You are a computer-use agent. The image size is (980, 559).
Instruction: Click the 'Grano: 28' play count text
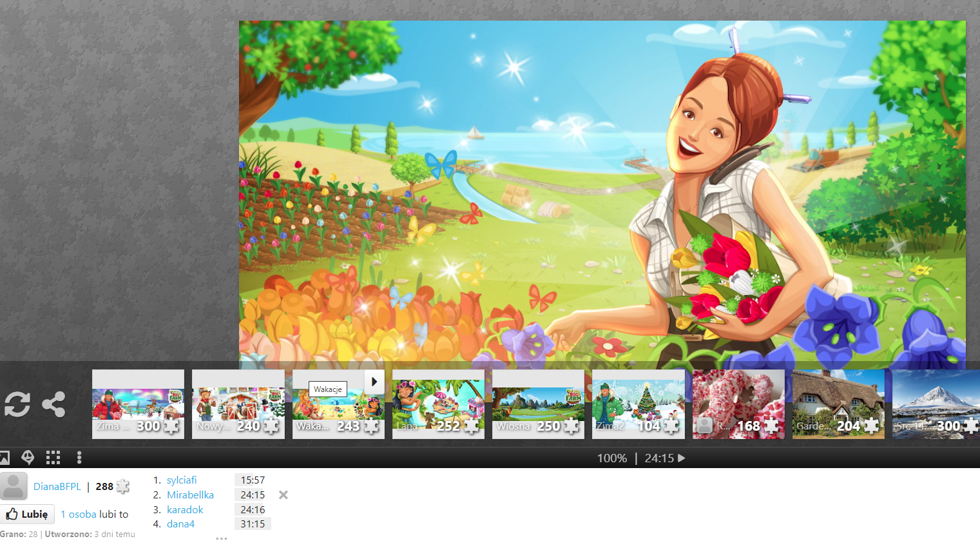(19, 534)
